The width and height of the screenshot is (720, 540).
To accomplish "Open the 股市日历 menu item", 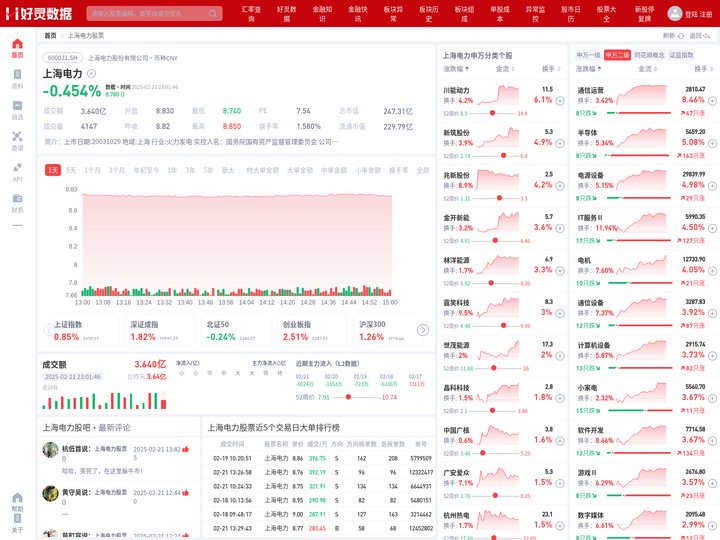I will coord(571,13).
